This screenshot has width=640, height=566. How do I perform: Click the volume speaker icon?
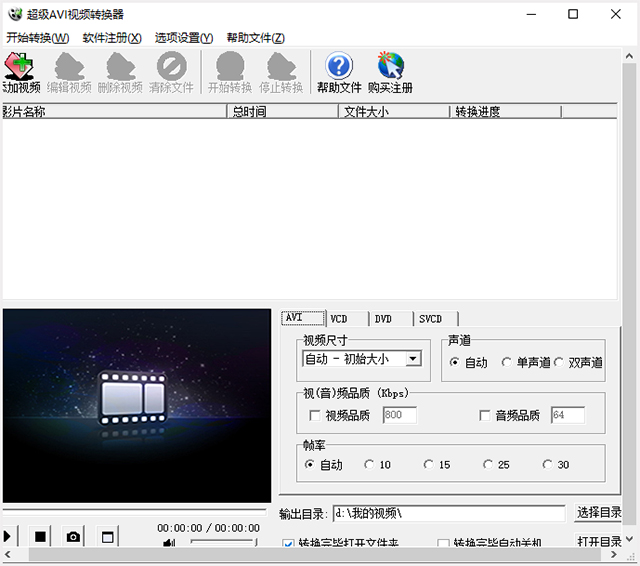coord(169,542)
